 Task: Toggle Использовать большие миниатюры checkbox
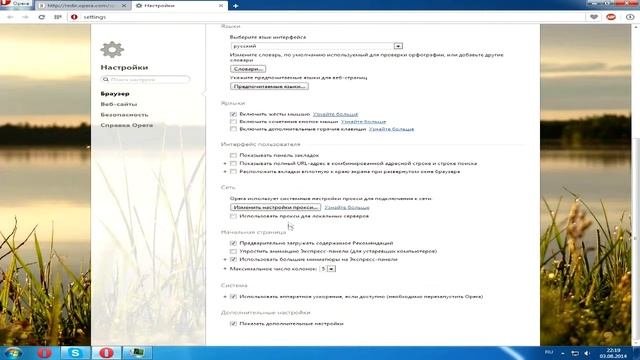pyautogui.click(x=233, y=260)
